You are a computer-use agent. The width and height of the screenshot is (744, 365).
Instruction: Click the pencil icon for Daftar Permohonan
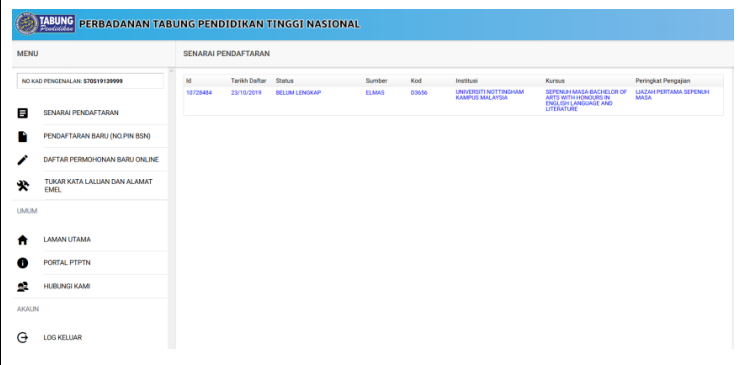pos(22,160)
